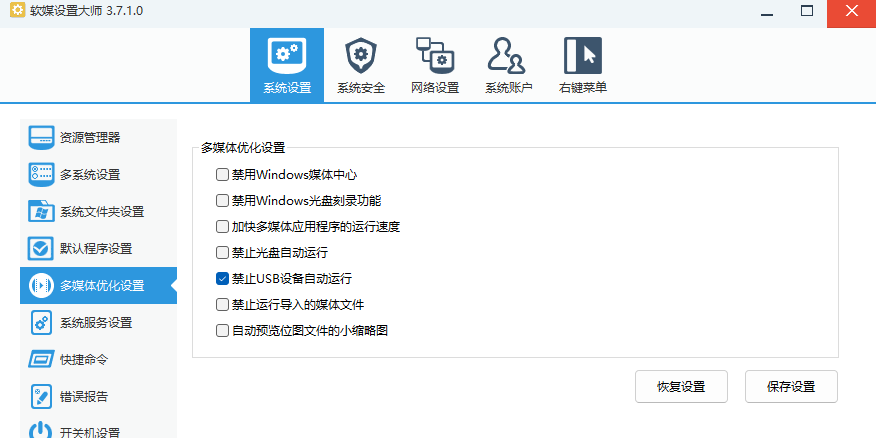Tick 禁止光盘自动运行 checkbox
Viewport: 876px width, 438px height.
(222, 252)
